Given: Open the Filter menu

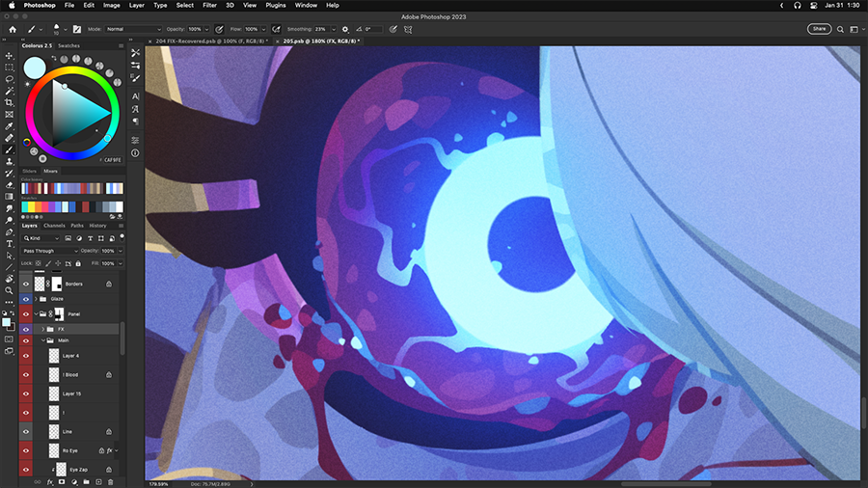Looking at the screenshot, I should coord(209,5).
